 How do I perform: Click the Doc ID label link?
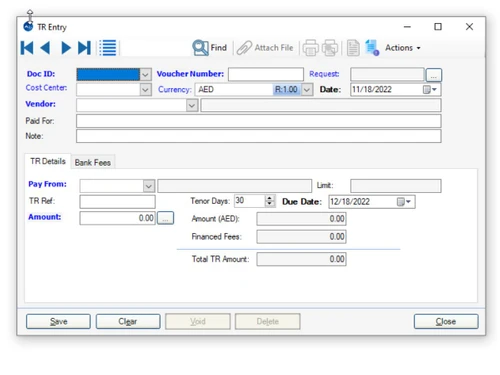[x=41, y=74]
